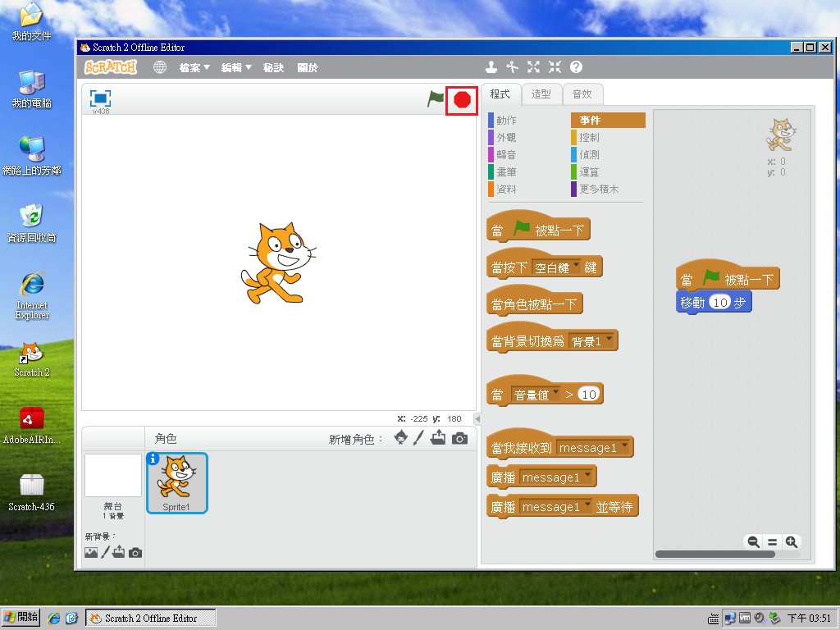Upload a sprite from file

click(438, 438)
